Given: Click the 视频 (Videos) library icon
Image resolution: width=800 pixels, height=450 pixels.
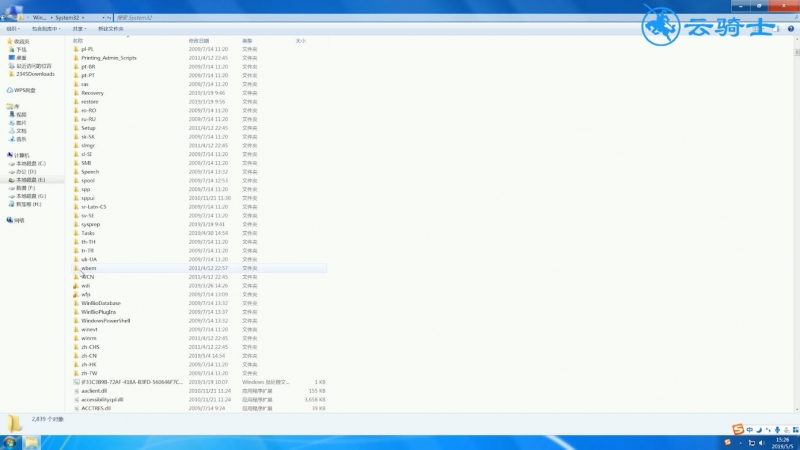Looking at the screenshot, I should coord(12,115).
